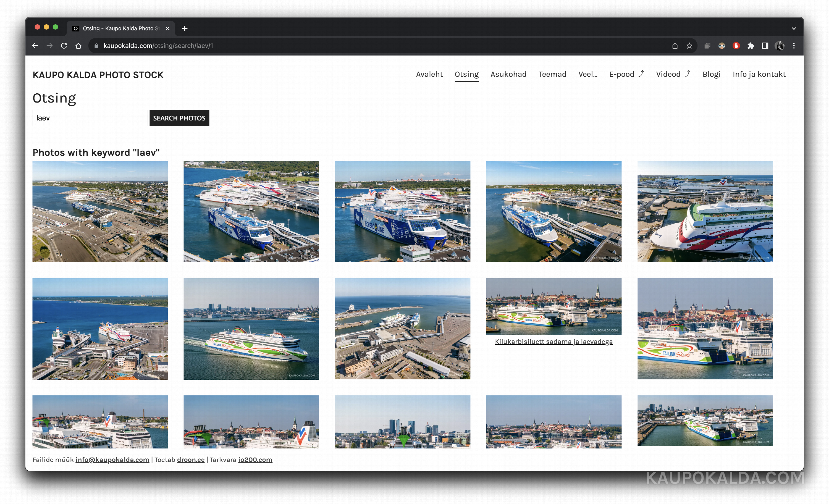Click the red hand blocker extension
Viewport: 829px width, 504px height.
tap(736, 46)
